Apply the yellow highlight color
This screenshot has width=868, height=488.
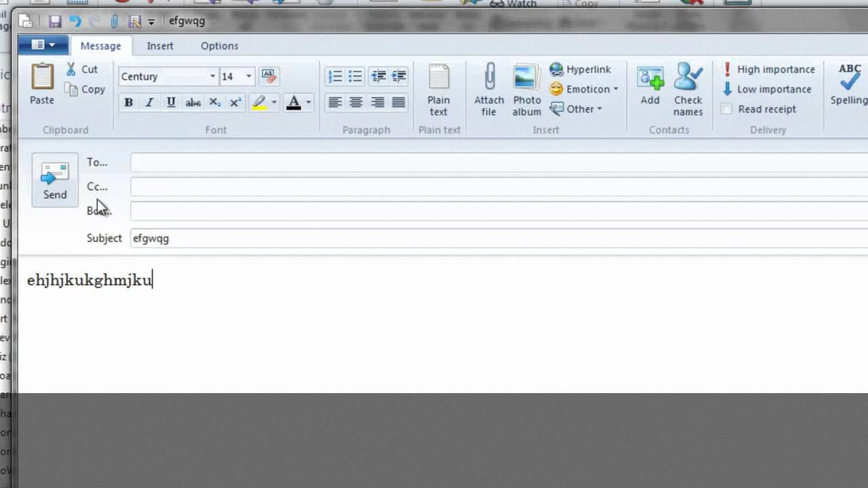point(259,102)
